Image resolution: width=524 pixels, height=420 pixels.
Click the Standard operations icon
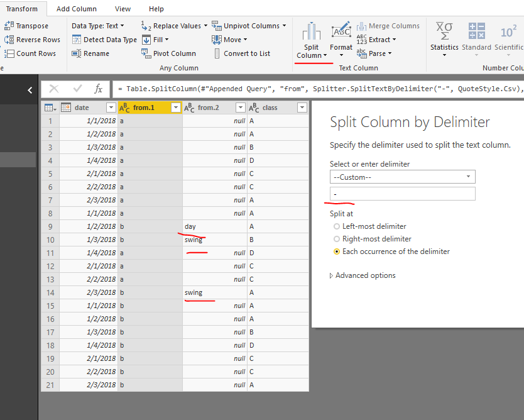point(477,31)
